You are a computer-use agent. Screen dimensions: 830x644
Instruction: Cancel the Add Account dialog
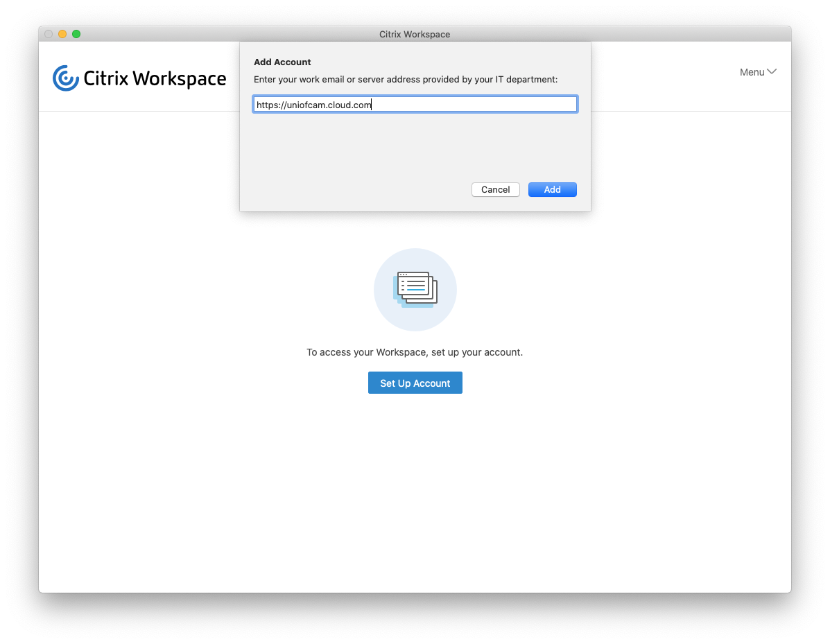tap(495, 189)
